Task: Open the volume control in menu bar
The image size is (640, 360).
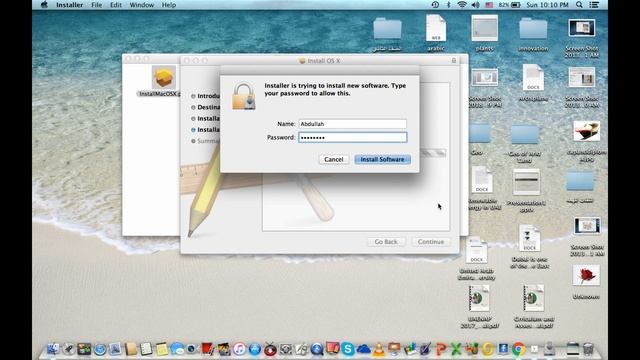Action: [x=476, y=4]
